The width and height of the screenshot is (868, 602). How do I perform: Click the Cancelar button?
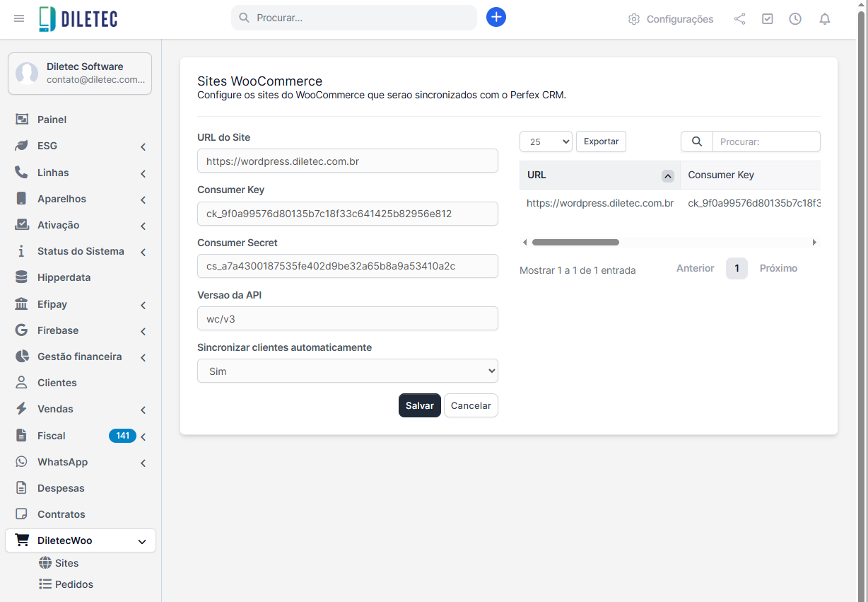coord(471,405)
